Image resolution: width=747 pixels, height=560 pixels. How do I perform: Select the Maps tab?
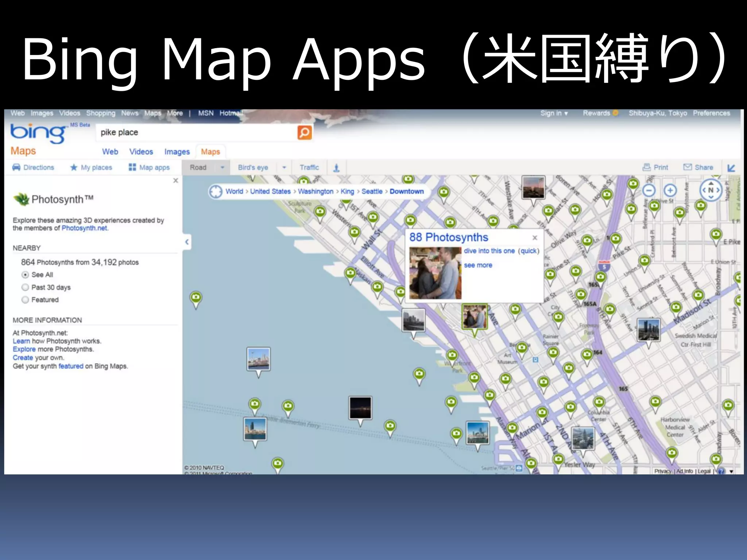210,152
